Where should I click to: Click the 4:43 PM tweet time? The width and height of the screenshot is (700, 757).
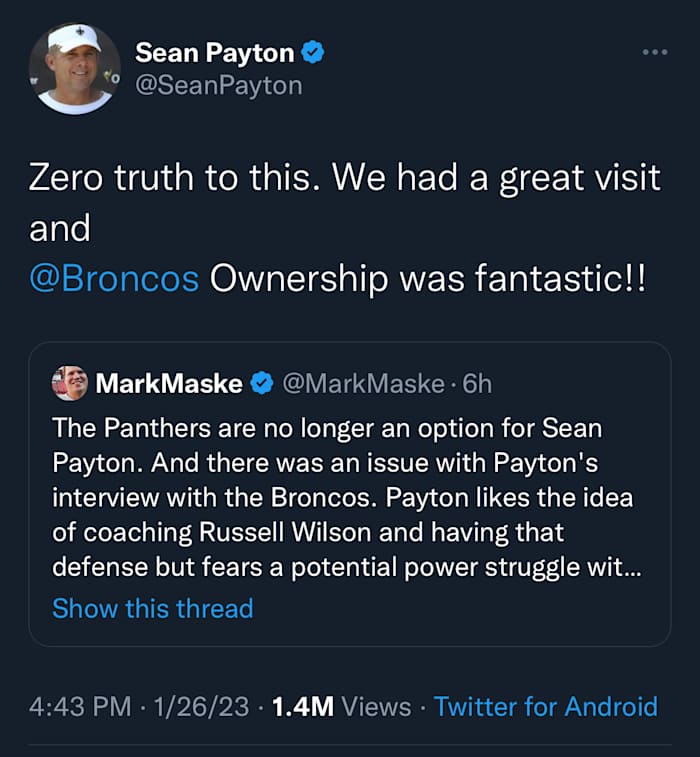pos(80,707)
